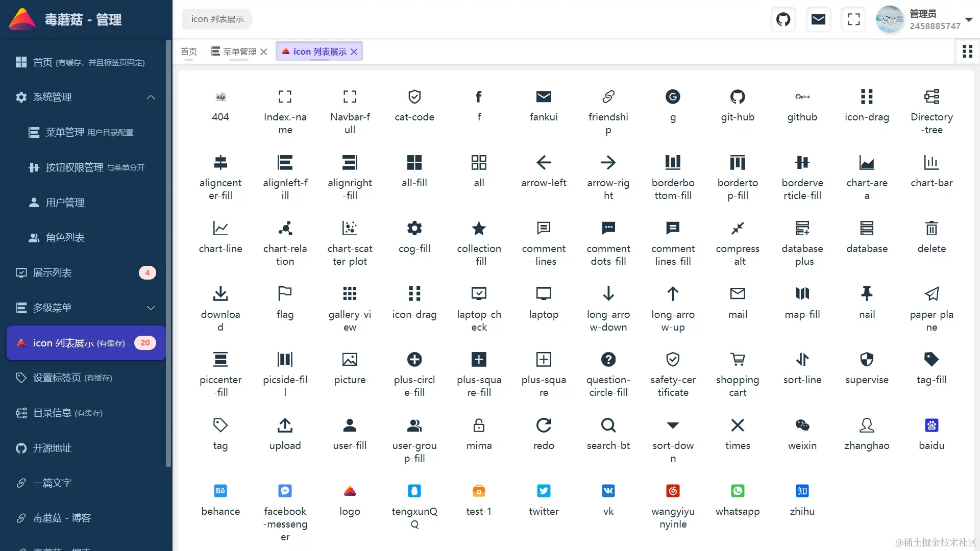Expand the 多级菜单 sidebar group
This screenshot has width=980, height=551.
151,308
